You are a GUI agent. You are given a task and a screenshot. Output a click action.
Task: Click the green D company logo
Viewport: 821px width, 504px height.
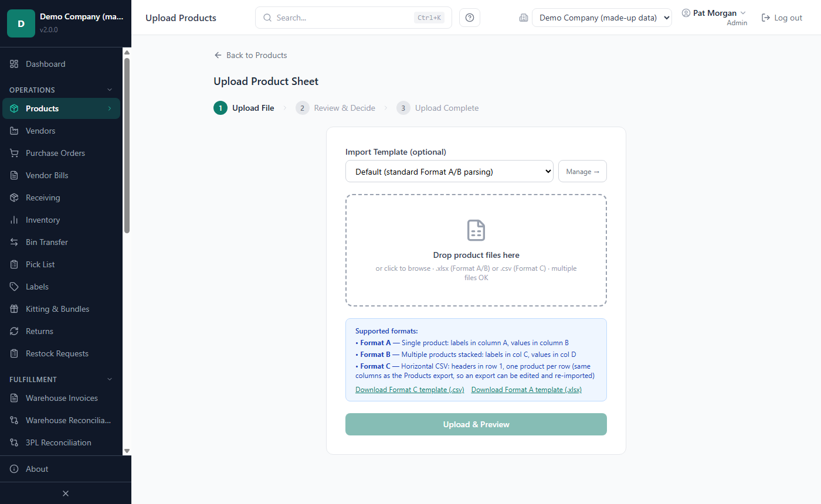point(21,23)
